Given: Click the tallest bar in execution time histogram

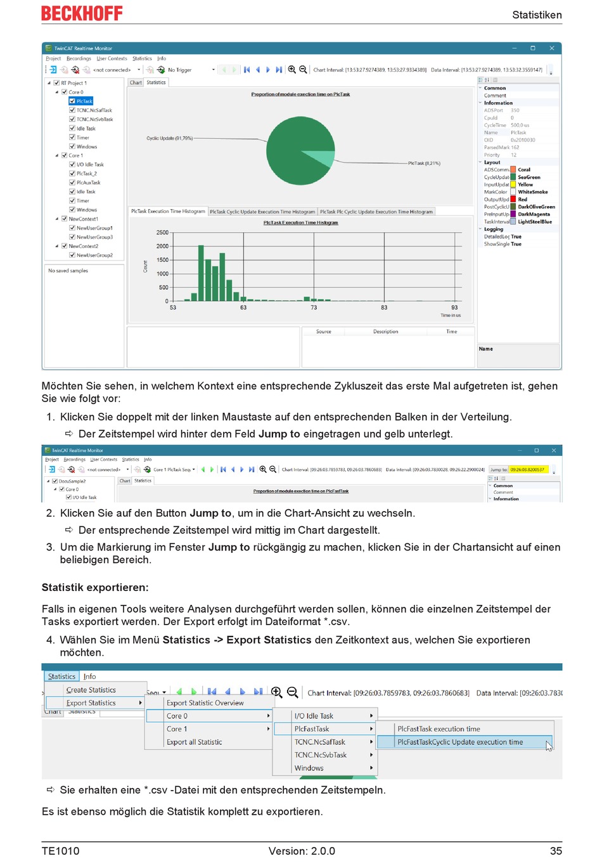Looking at the screenshot, I should pos(201,273).
